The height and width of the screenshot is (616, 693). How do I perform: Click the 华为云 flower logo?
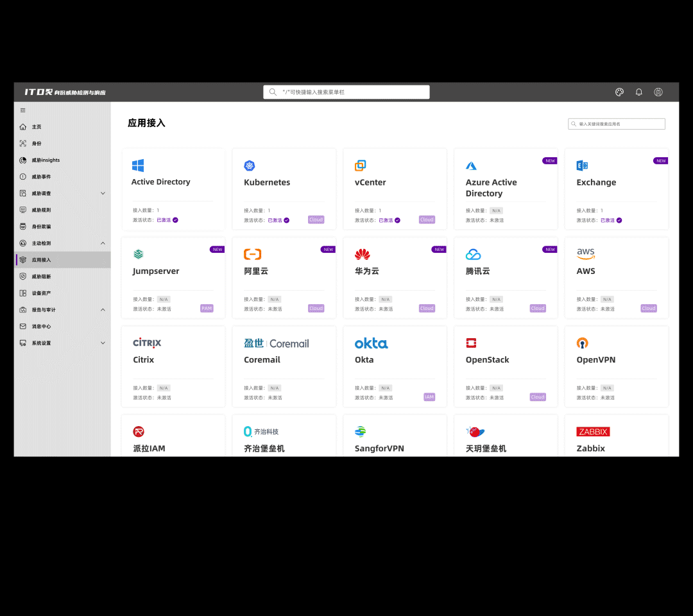362,254
